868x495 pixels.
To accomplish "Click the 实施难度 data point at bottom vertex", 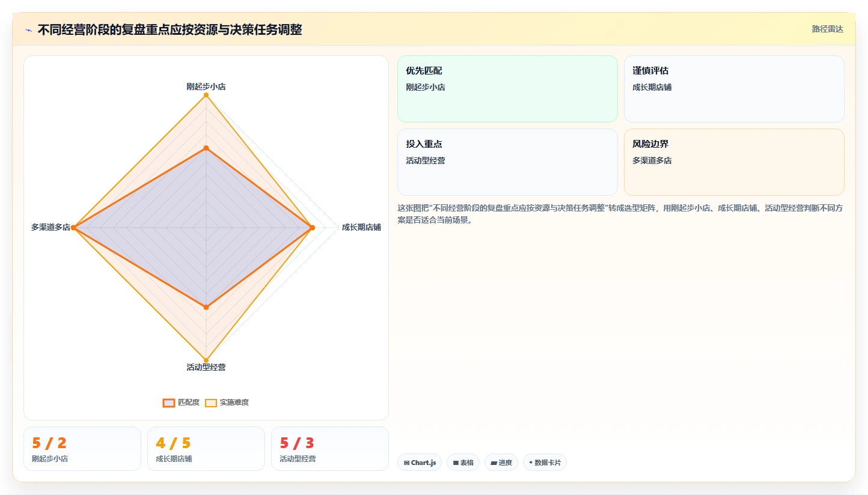I will pos(206,360).
